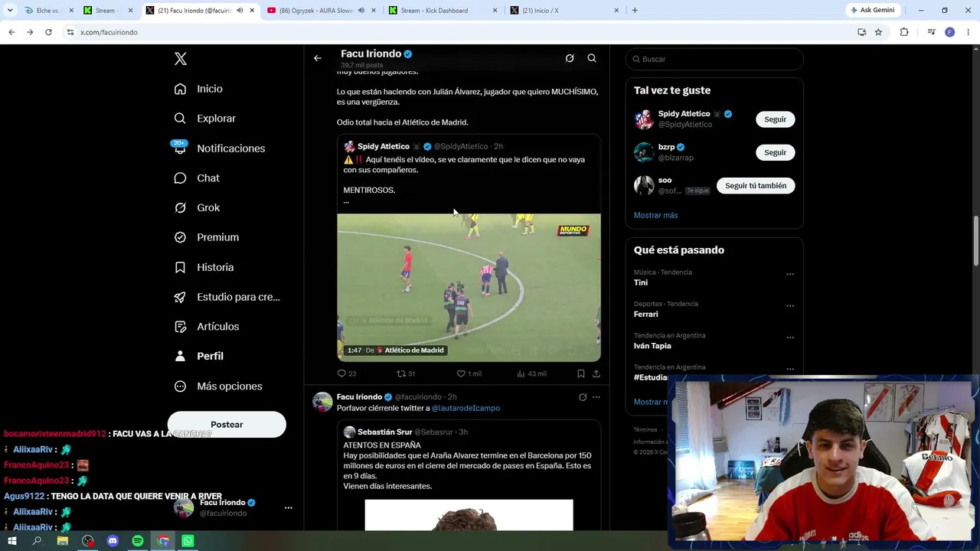Click Seguir tú también for soo
The height and width of the screenshot is (551, 980).
pos(756,185)
